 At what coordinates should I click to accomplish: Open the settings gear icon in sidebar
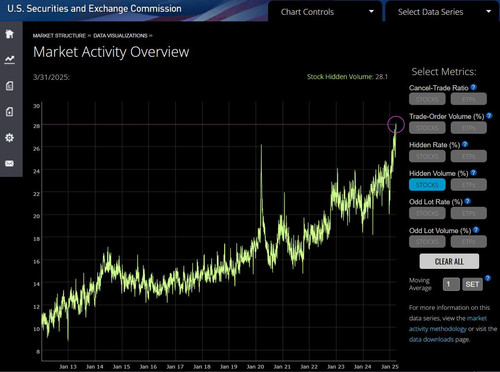10,137
